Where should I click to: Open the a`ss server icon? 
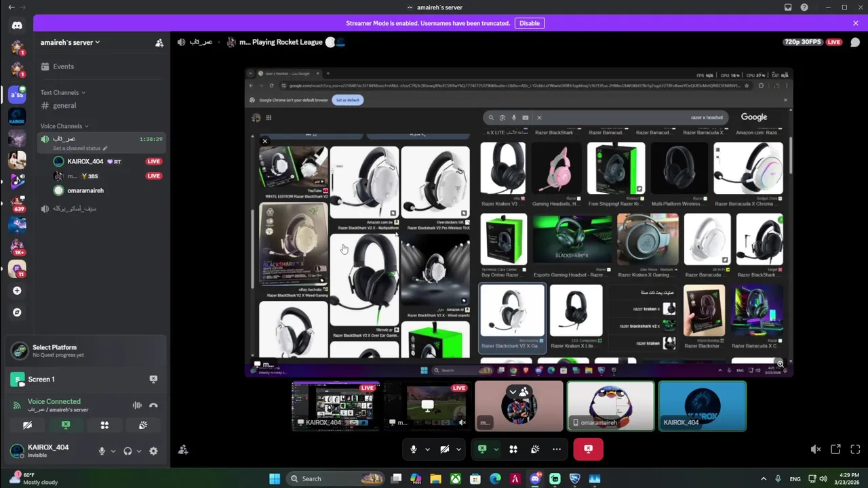[x=17, y=94]
